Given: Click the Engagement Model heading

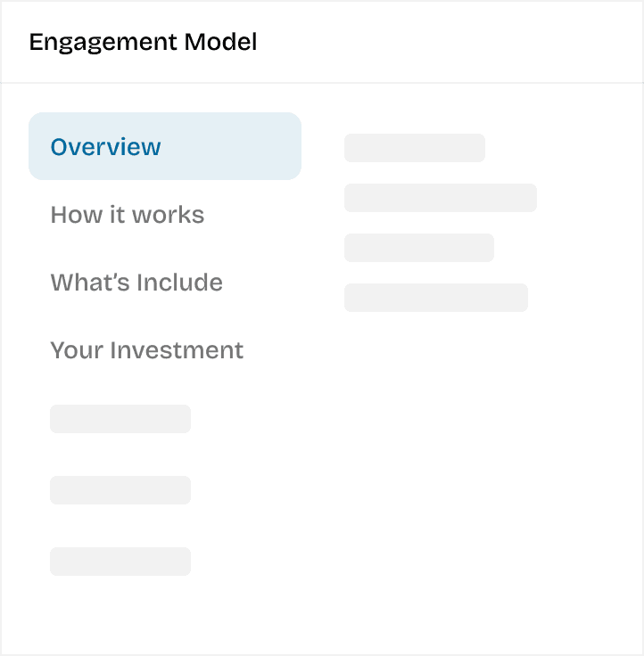Looking at the screenshot, I should pos(143,42).
